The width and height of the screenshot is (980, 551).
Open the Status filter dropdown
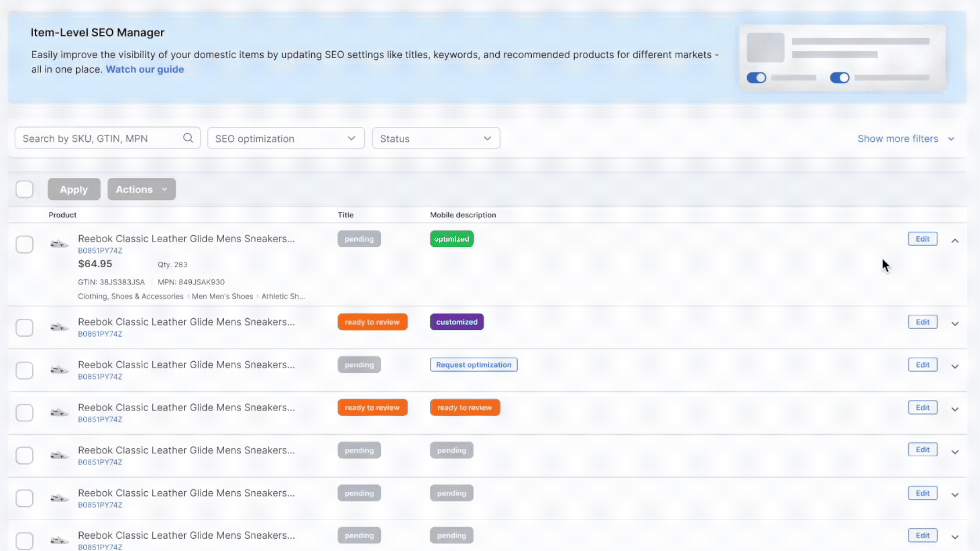pyautogui.click(x=436, y=138)
